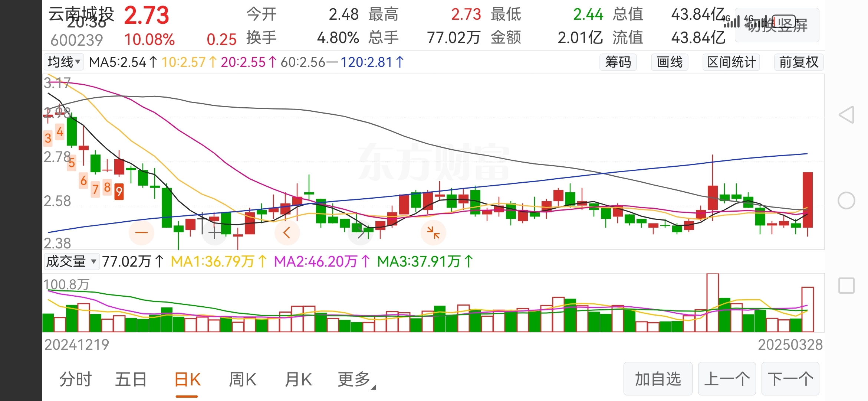Tap the Android recents square button

tap(846, 286)
